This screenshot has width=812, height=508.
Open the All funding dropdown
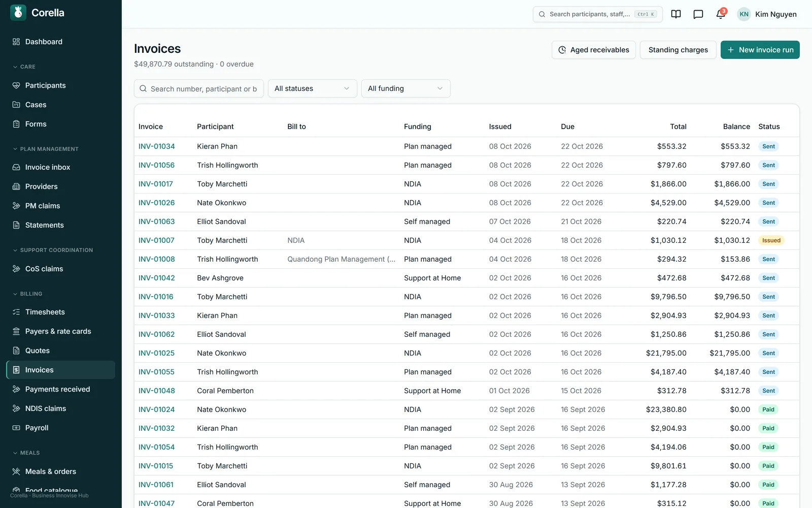tap(405, 88)
